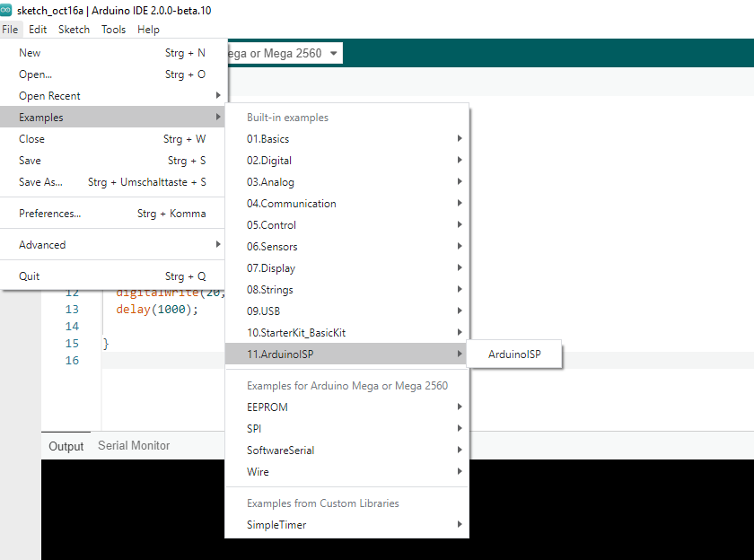Click the delay(1000); code line
754x560 pixels.
pos(157,310)
